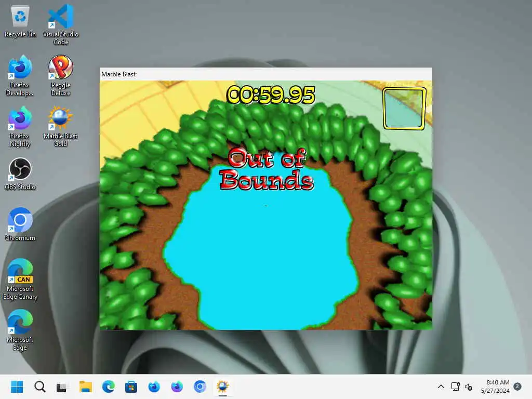
Task: Click the Marble Blast taskbar icon
Action: point(222,387)
